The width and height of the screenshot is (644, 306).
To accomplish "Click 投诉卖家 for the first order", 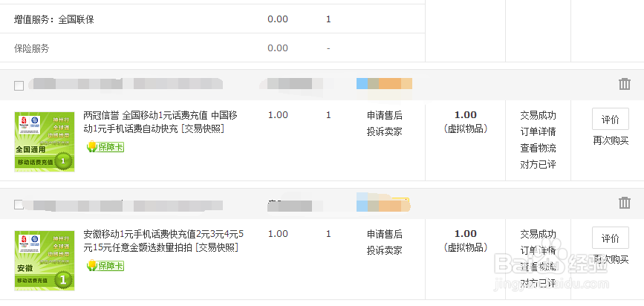I will point(385,131).
